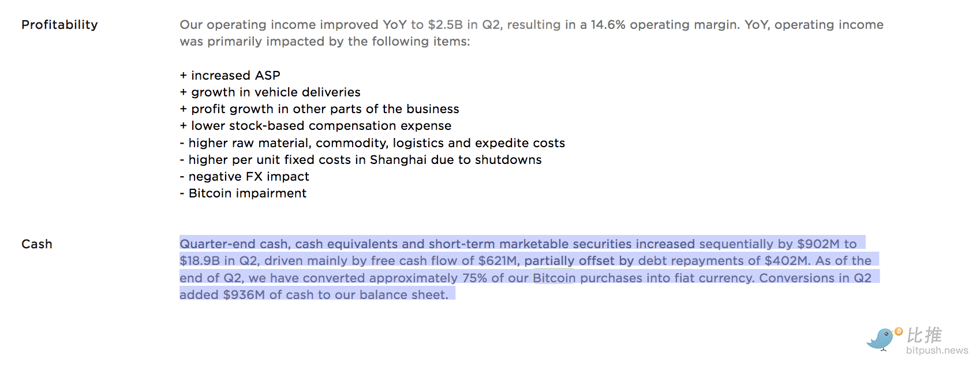980x366 pixels.
Task: Click the Chinese 比推 logo characters
Action: [924, 335]
